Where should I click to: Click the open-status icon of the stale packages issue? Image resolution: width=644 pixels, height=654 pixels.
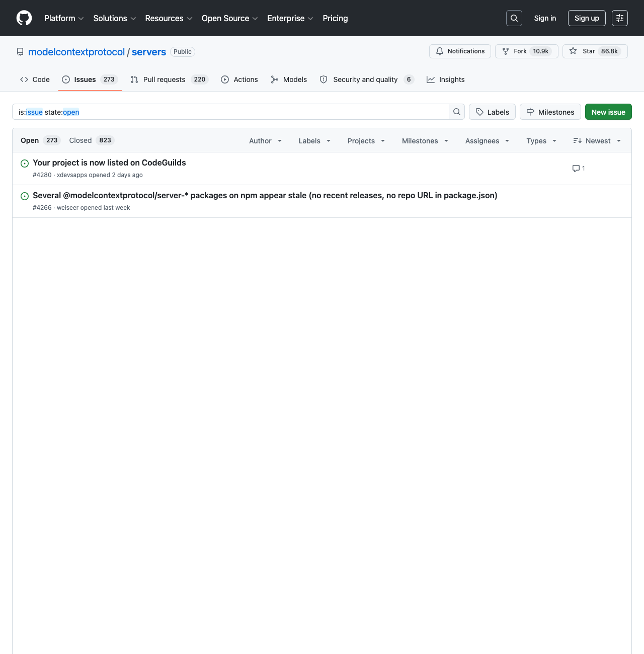pos(24,196)
